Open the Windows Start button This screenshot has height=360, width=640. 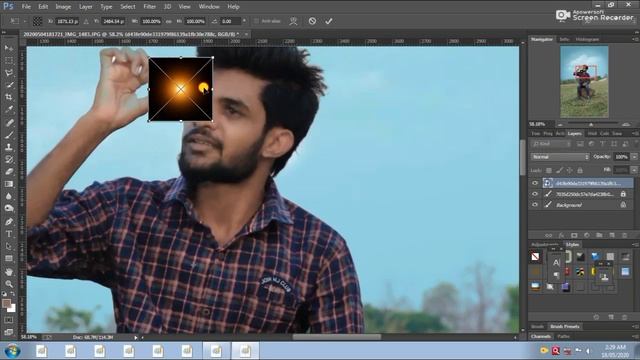(x=12, y=351)
